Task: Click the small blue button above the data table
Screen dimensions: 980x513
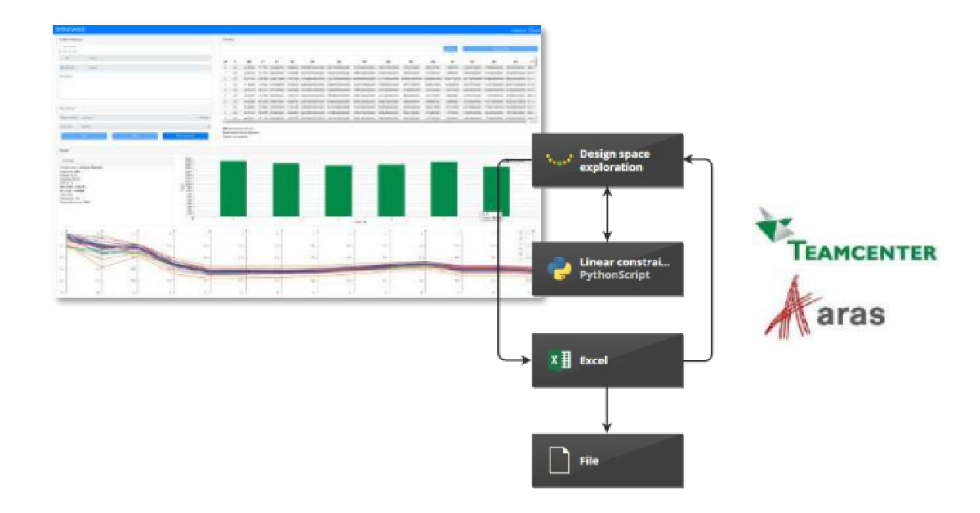Action: coord(451,49)
